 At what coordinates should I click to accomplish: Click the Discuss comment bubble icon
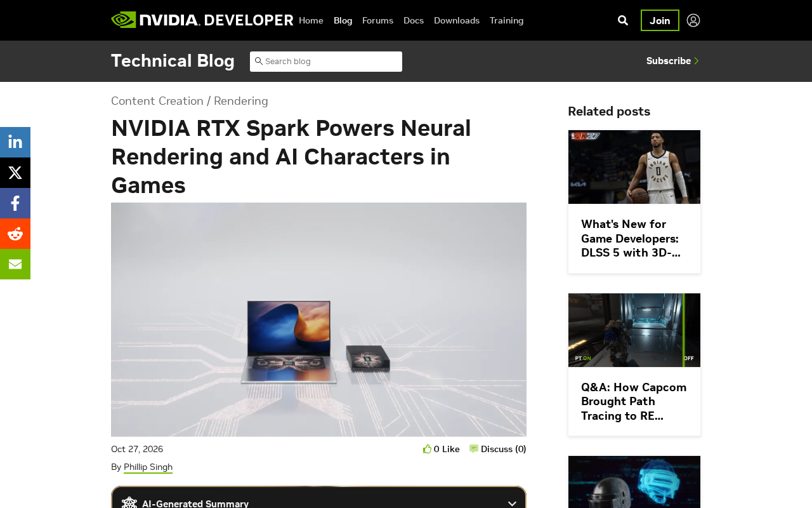[x=474, y=449]
